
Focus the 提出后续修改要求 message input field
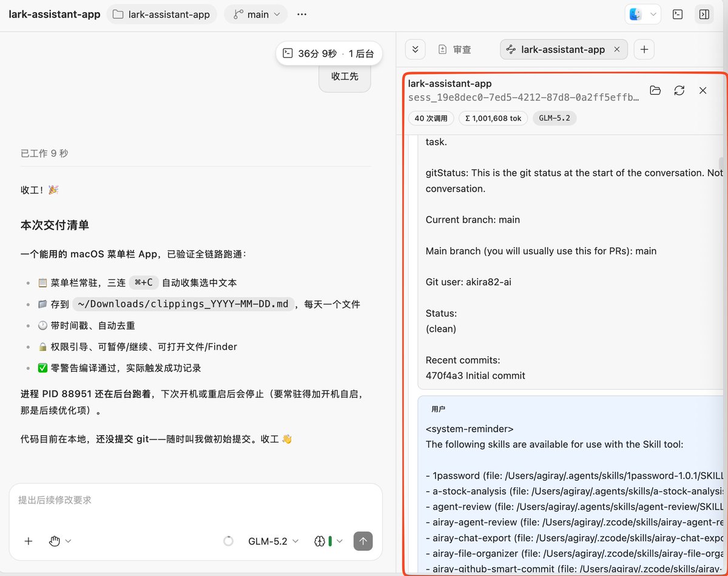click(x=195, y=500)
